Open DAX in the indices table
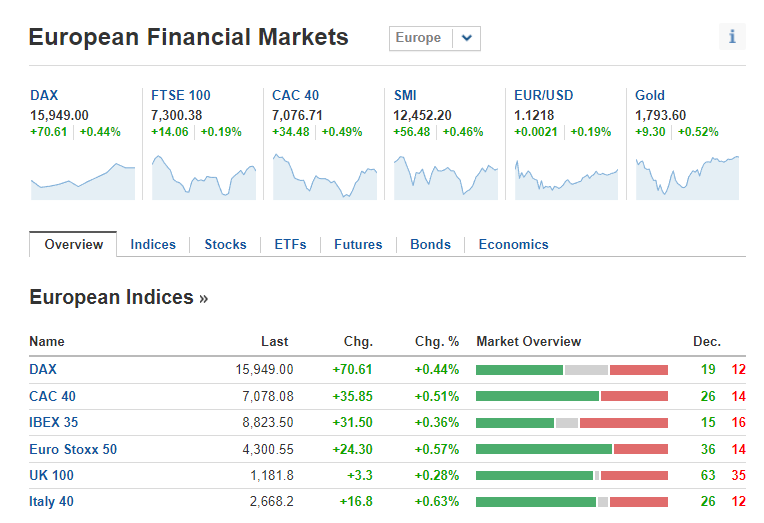 coord(43,369)
